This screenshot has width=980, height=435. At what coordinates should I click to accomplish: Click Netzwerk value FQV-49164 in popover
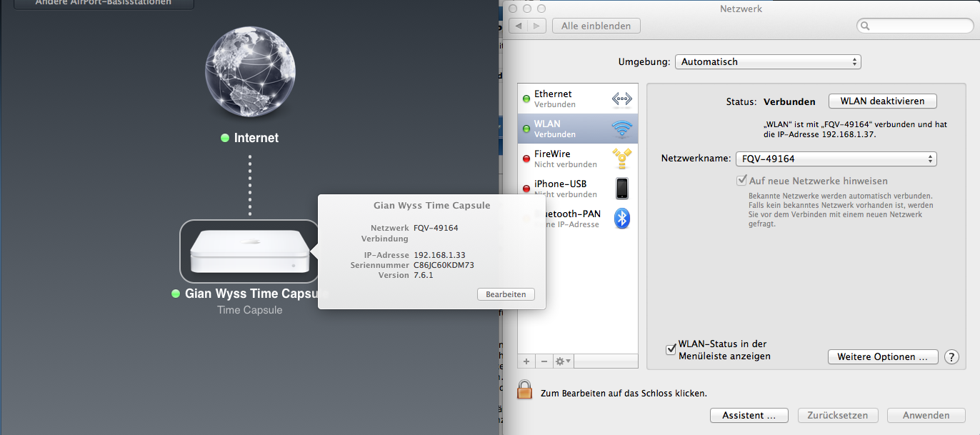click(436, 228)
